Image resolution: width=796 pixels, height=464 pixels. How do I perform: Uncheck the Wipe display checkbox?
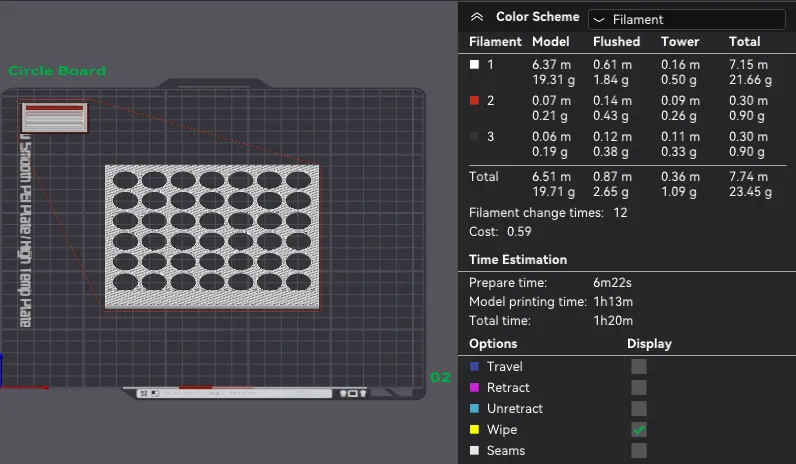(639, 429)
